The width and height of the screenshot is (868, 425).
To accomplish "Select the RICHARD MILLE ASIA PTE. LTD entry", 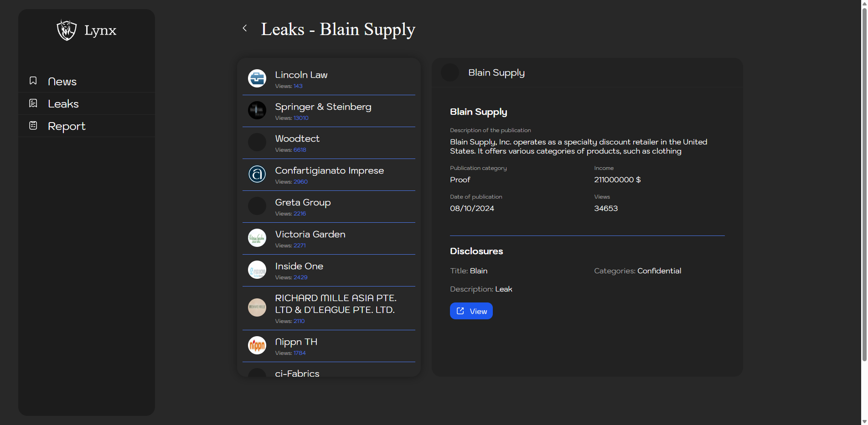I will (x=336, y=304).
